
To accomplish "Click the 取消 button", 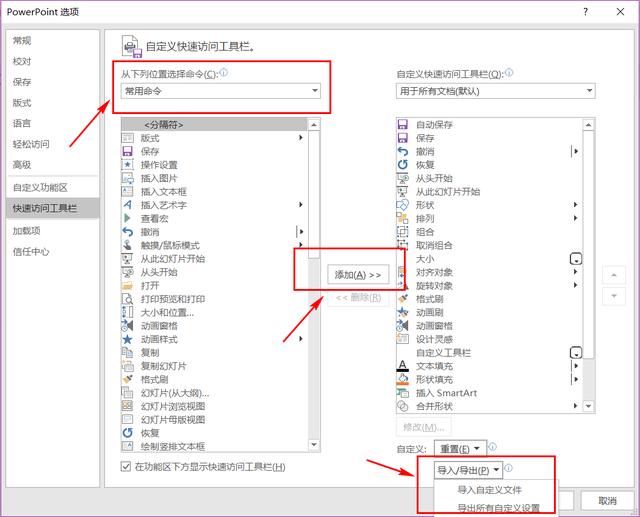I will click(607, 501).
